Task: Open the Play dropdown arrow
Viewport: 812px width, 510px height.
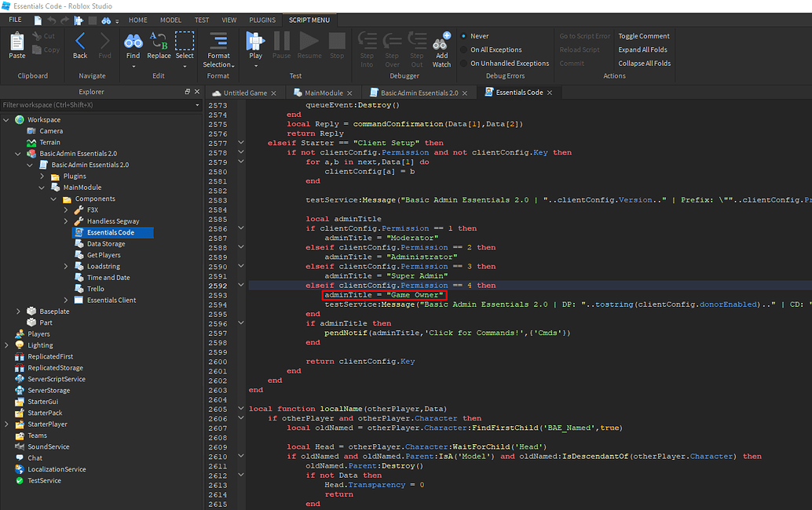Action: [x=255, y=66]
